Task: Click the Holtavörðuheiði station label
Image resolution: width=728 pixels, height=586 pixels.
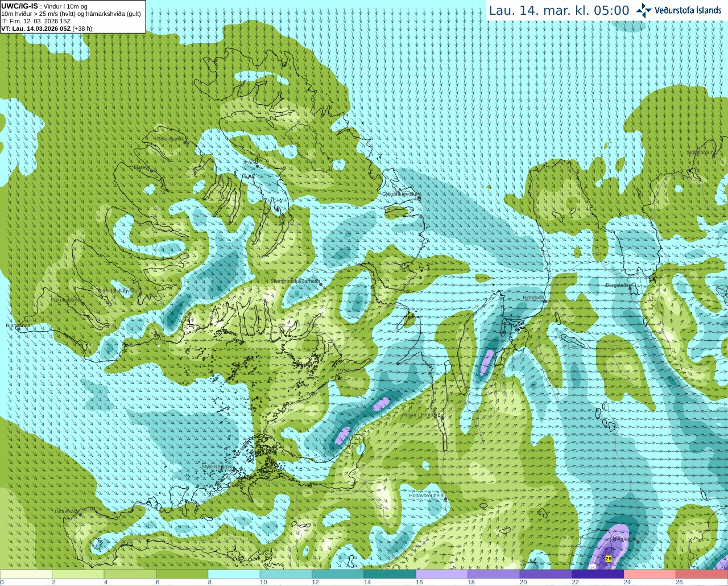Action: (427, 496)
